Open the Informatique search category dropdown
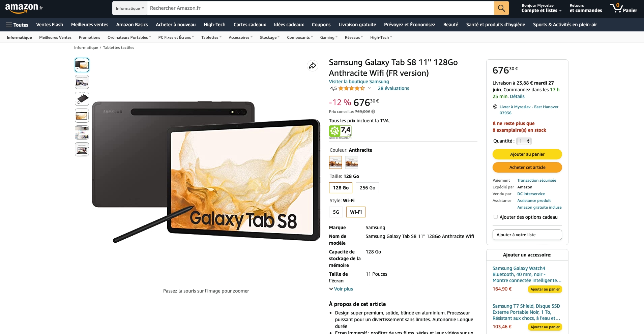The width and height of the screenshot is (644, 334). 130,8
